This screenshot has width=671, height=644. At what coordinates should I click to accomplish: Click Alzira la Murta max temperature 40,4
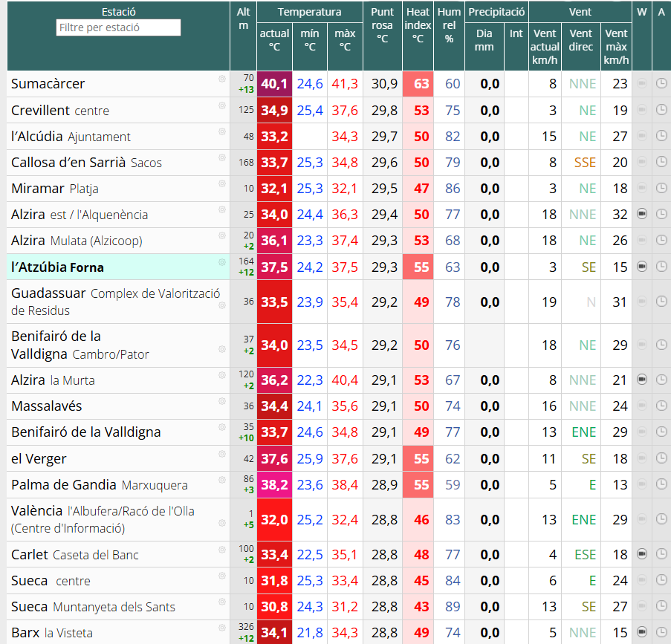(345, 380)
